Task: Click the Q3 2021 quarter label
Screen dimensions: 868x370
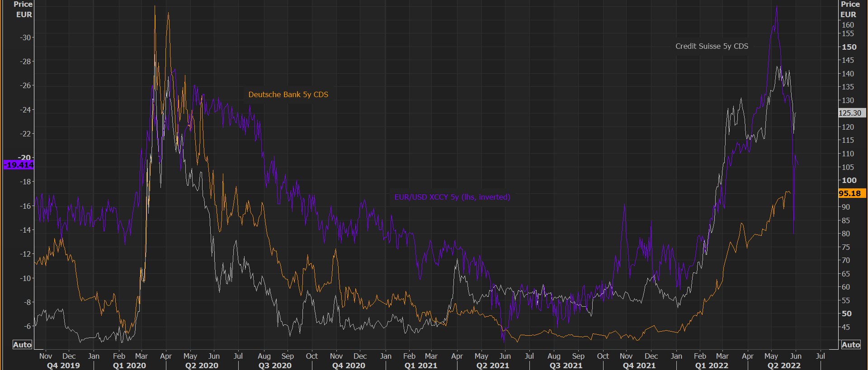Action: (x=566, y=365)
